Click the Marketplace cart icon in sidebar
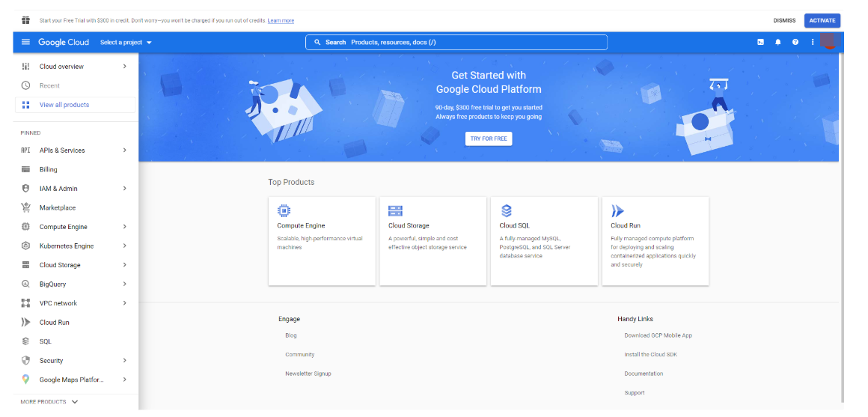The width and height of the screenshot is (868, 417). coord(25,207)
